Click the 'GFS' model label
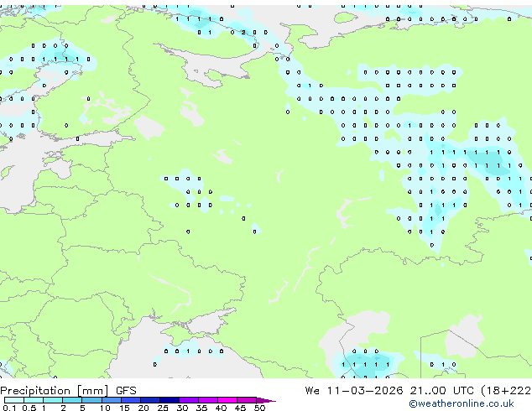532x411 pixels. pos(126,391)
